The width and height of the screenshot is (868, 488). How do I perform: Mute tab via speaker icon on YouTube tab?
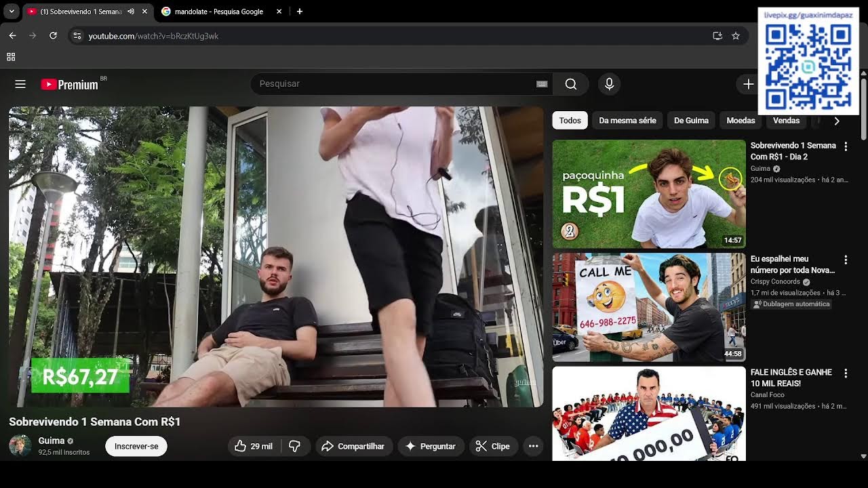pos(131,12)
